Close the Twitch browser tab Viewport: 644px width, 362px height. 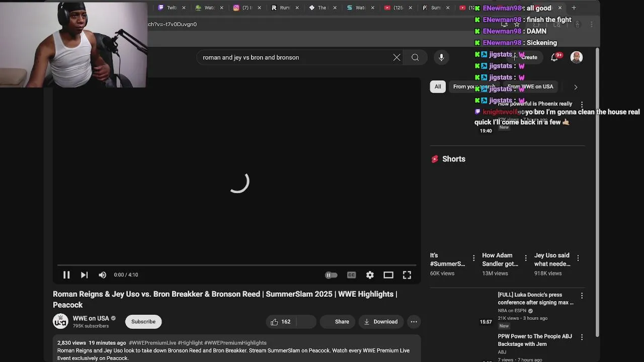184,8
